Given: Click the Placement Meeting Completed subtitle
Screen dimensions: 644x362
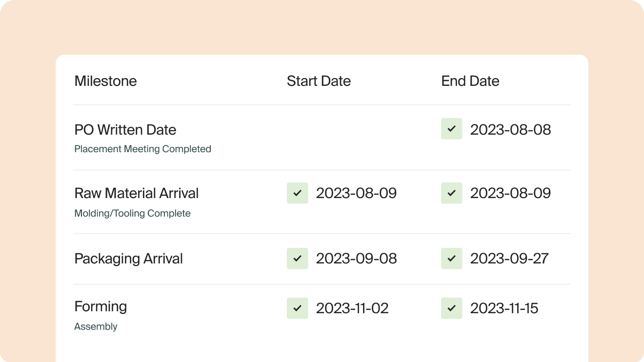Looking at the screenshot, I should point(142,149).
